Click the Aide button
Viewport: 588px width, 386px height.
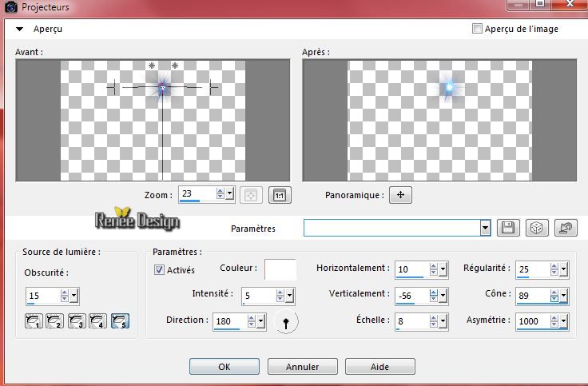pos(379,367)
